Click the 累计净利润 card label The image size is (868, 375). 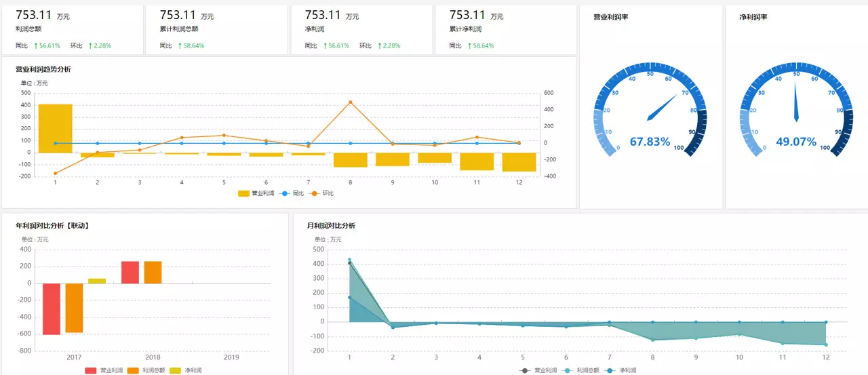click(465, 29)
